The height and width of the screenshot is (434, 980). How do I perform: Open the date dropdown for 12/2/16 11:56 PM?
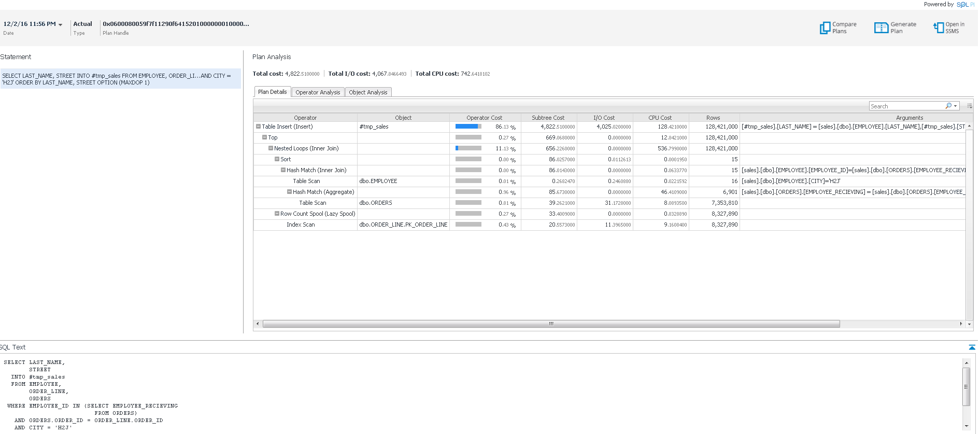(x=60, y=25)
